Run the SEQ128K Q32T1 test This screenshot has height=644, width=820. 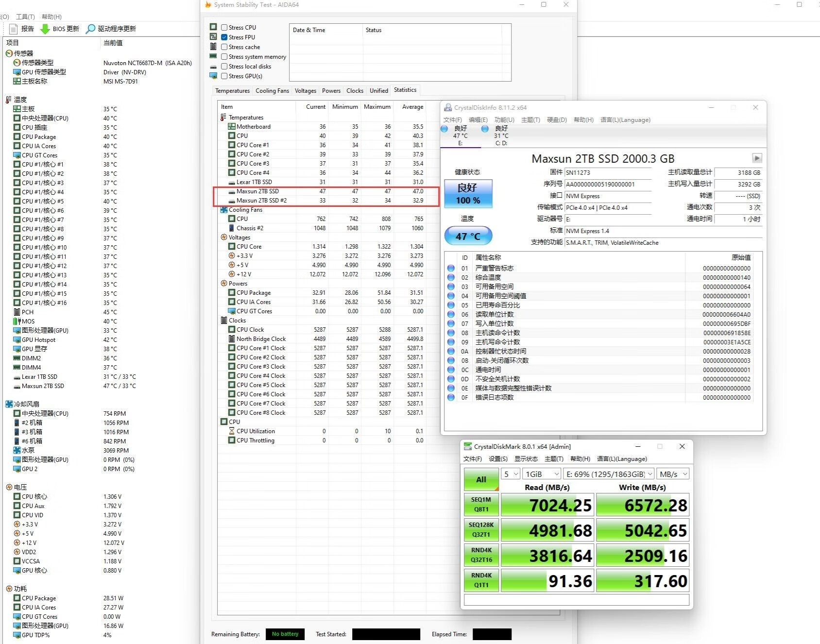coord(481,530)
